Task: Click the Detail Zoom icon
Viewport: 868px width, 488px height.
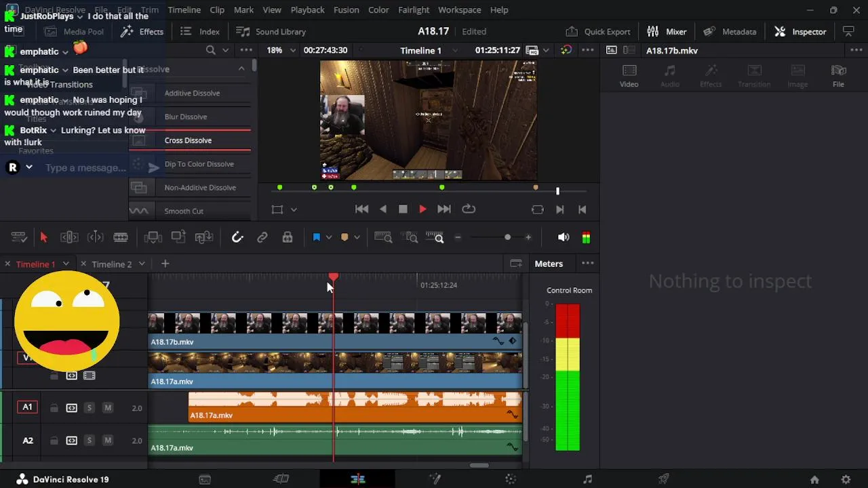Action: pyautogui.click(x=410, y=237)
